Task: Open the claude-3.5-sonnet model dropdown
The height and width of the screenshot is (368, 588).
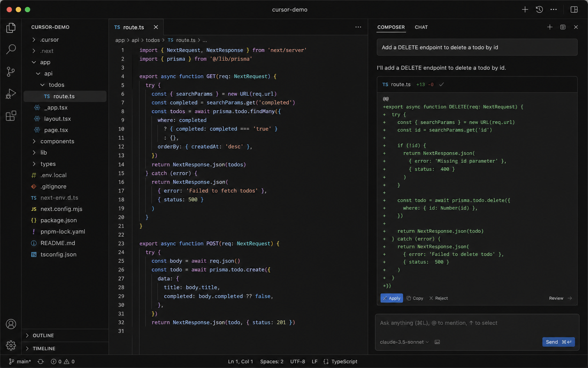Action: 404,342
